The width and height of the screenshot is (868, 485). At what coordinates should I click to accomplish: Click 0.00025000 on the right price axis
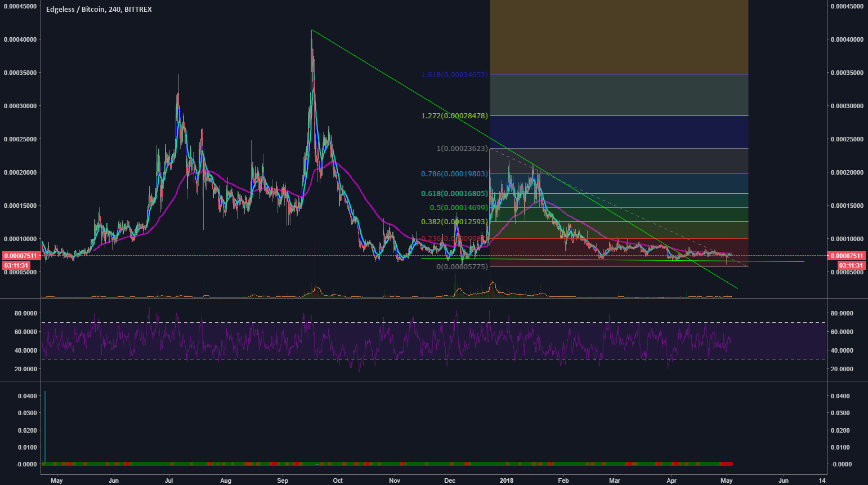point(847,139)
